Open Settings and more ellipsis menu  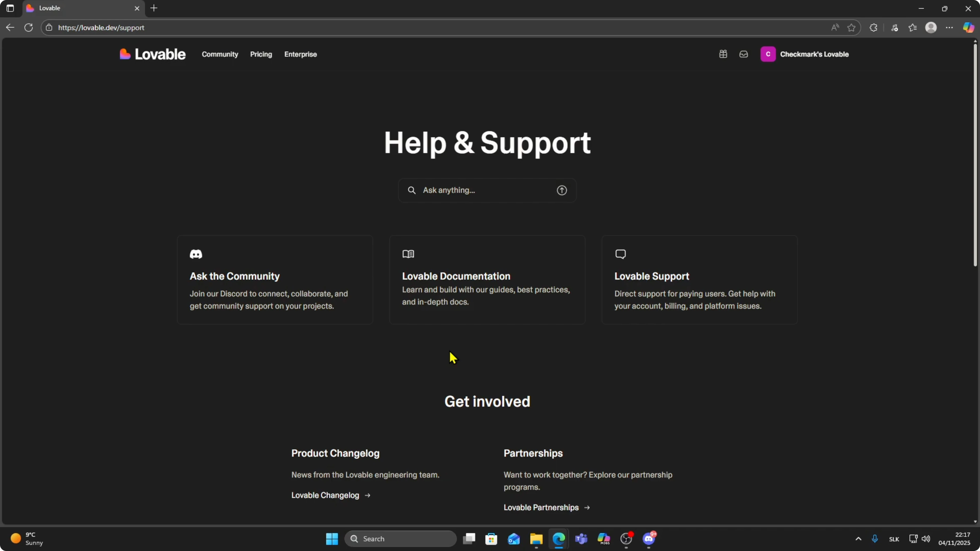pyautogui.click(x=950, y=27)
